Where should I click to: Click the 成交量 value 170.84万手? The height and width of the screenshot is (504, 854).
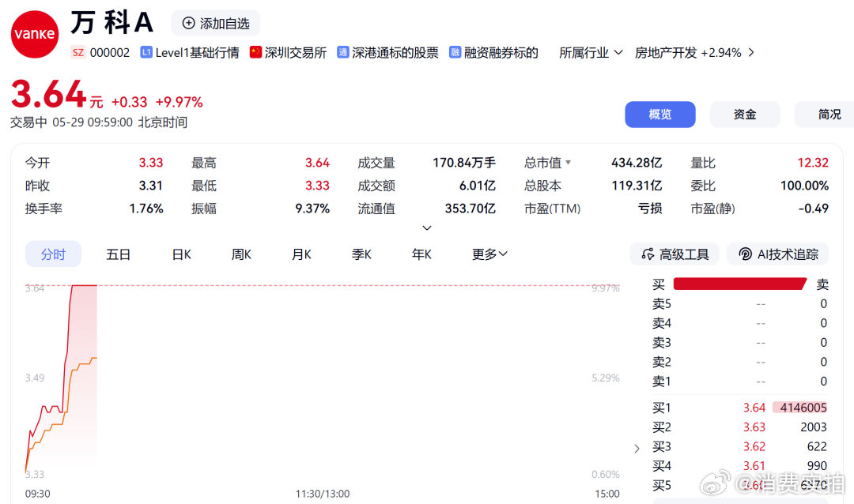(464, 163)
